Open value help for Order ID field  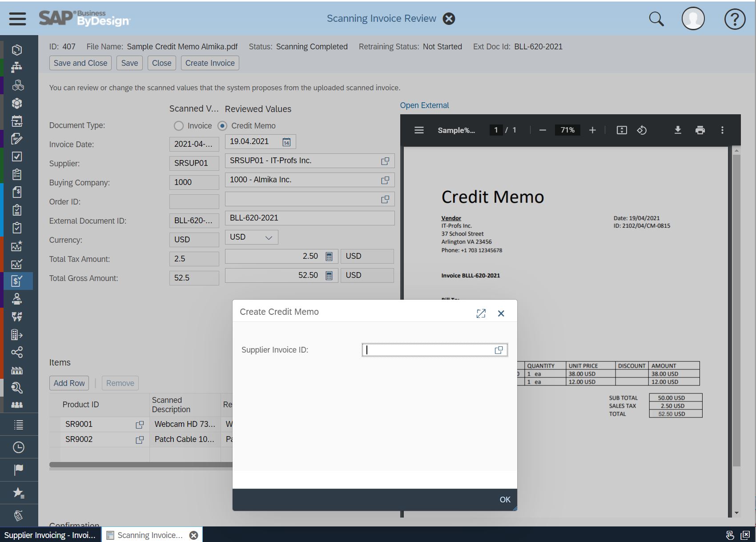pos(385,199)
